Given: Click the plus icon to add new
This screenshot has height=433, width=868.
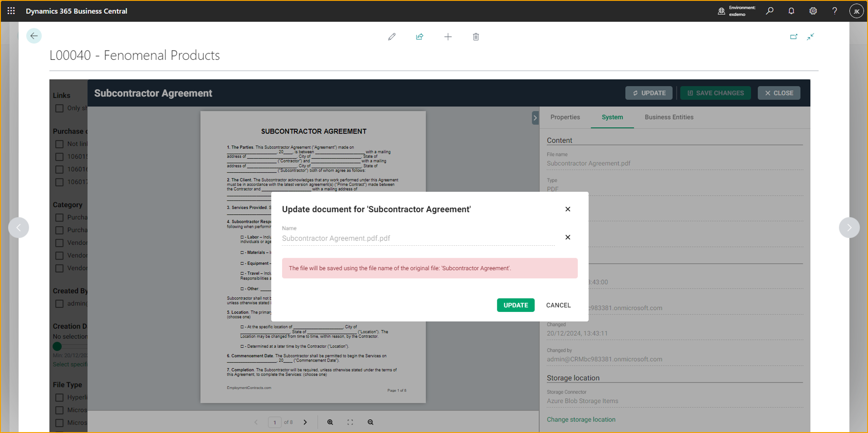Looking at the screenshot, I should 448,37.
